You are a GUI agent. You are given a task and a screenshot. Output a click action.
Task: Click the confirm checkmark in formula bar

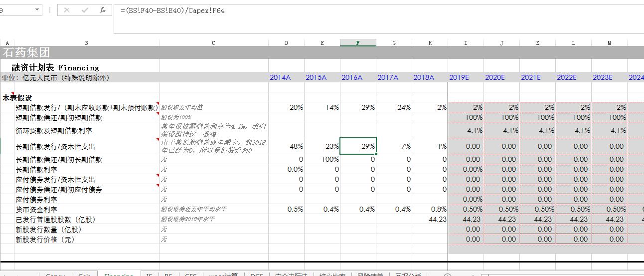pyautogui.click(x=85, y=10)
